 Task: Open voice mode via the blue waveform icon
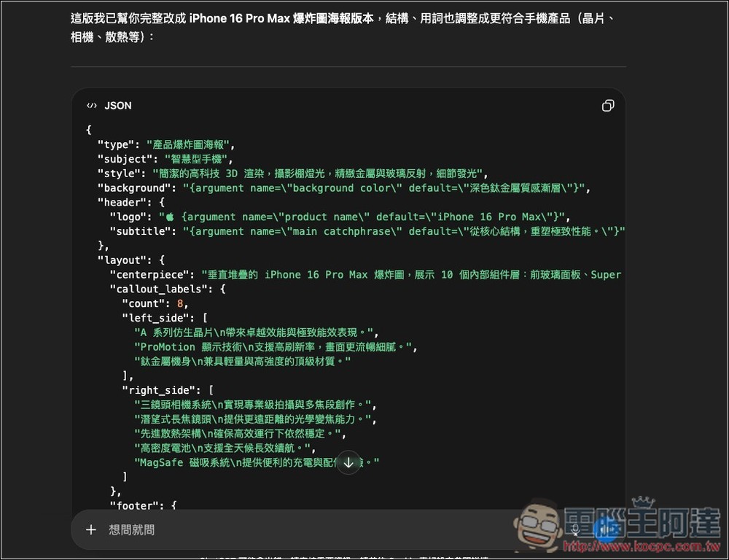click(606, 529)
